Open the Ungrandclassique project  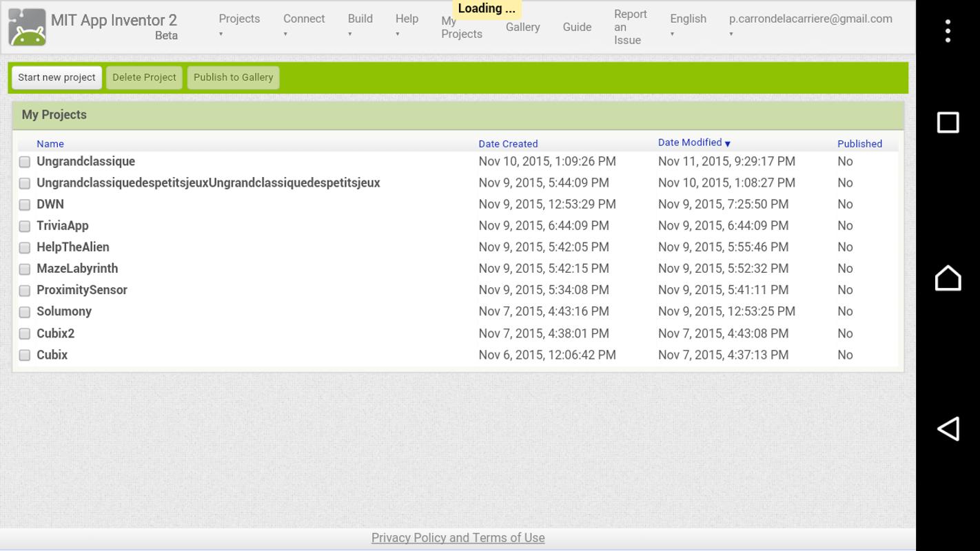[85, 161]
